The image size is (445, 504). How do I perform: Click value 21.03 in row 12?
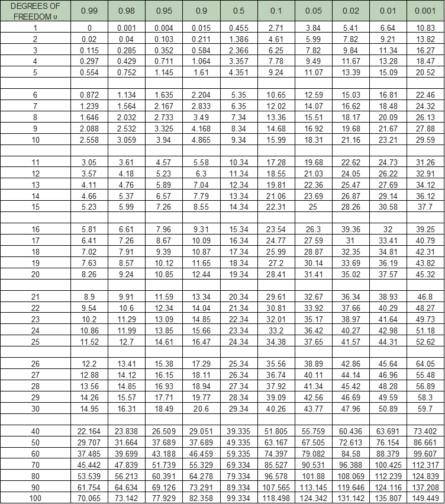click(x=314, y=174)
